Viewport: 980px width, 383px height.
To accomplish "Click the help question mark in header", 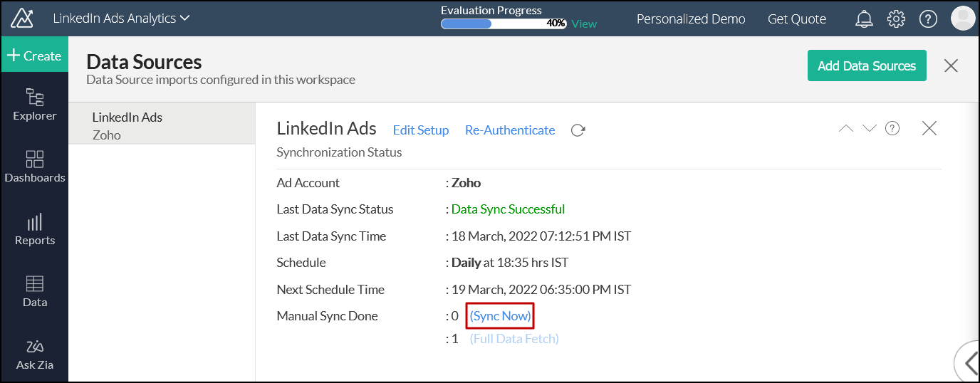I will click(928, 19).
